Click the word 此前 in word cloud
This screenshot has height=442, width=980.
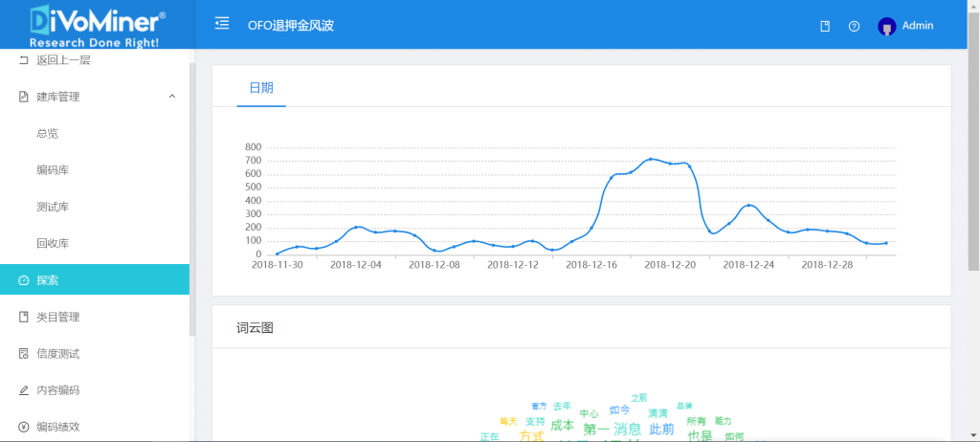pyautogui.click(x=661, y=429)
